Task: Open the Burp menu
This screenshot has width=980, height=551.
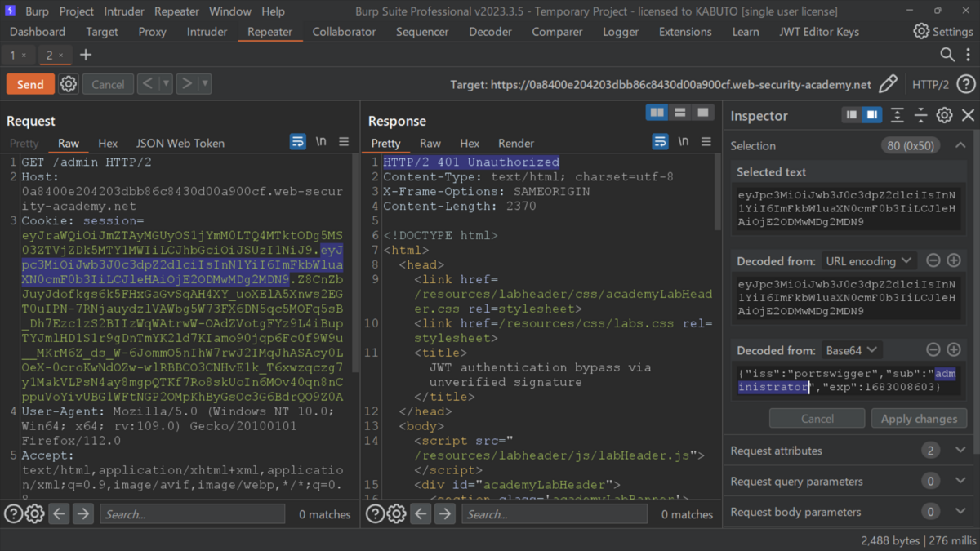Action: coord(37,11)
